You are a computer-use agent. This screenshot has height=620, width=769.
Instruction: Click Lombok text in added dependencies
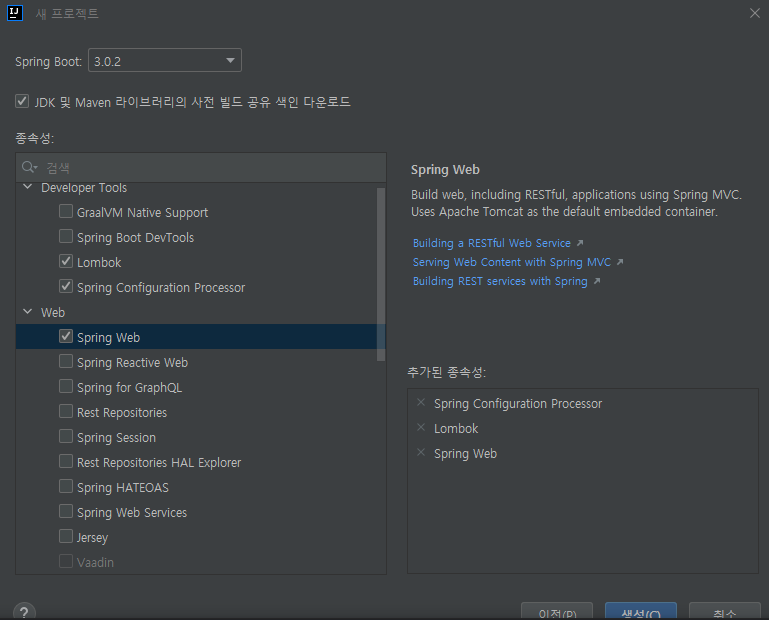pyautogui.click(x=456, y=429)
